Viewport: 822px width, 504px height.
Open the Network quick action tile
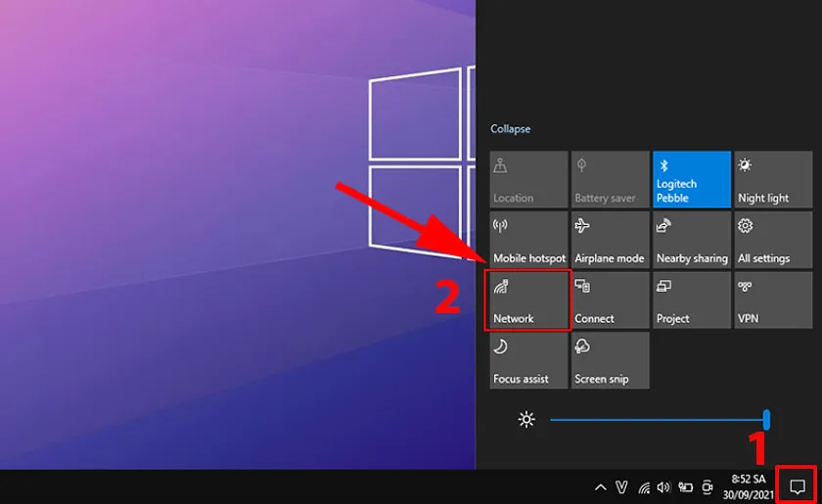point(528,300)
